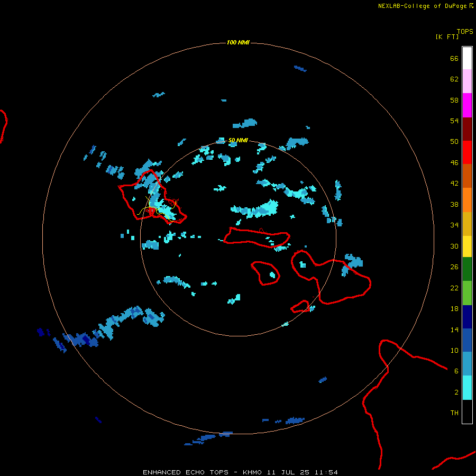This screenshot has width=476, height=476.
Task: Select the 22 scale value
Action: point(454,288)
